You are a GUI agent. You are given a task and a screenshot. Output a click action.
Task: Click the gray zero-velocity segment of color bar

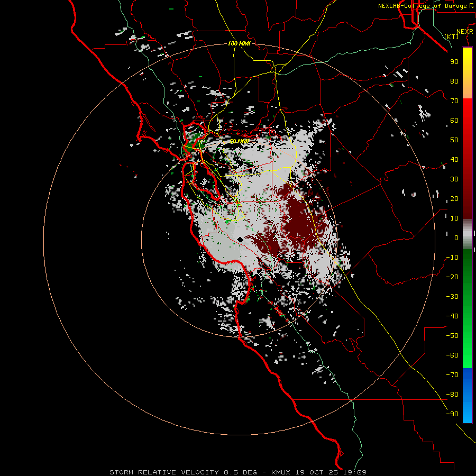coord(467,234)
